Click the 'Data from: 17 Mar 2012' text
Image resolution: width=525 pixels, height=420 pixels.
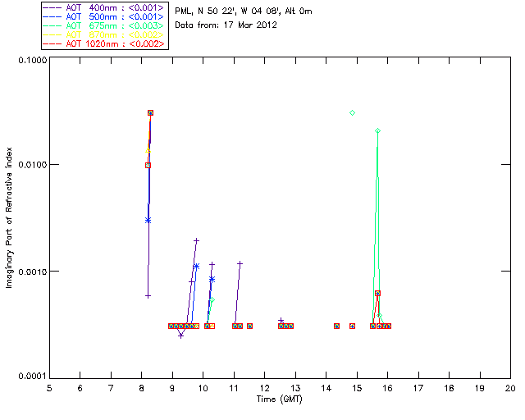(226, 25)
